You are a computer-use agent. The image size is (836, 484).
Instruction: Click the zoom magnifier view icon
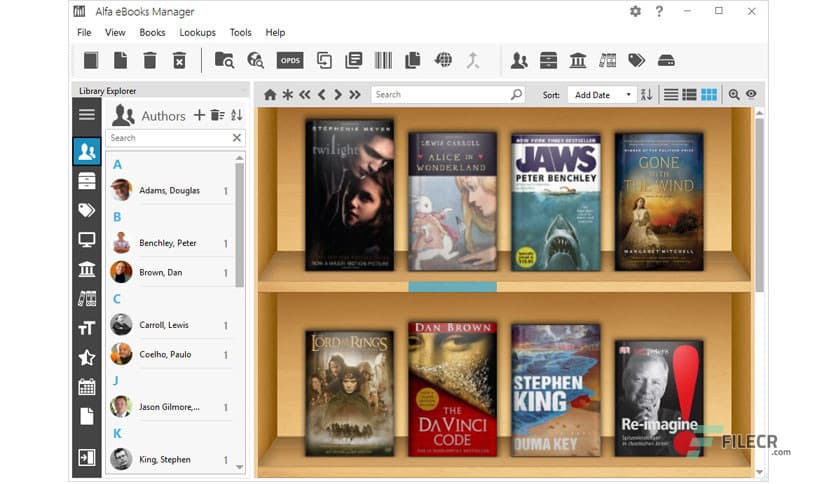[734, 95]
